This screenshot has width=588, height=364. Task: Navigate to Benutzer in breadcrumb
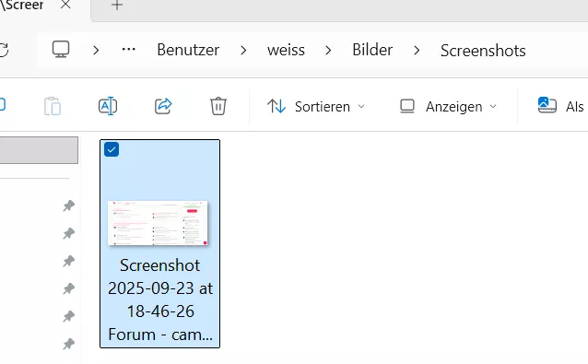pyautogui.click(x=188, y=50)
